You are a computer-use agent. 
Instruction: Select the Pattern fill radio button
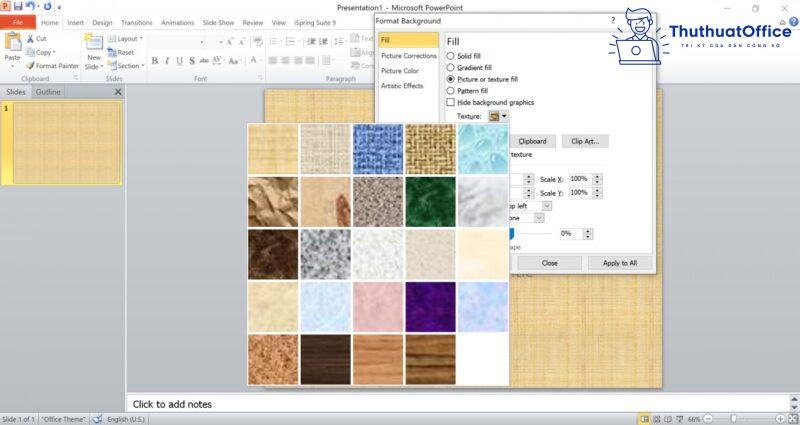450,90
